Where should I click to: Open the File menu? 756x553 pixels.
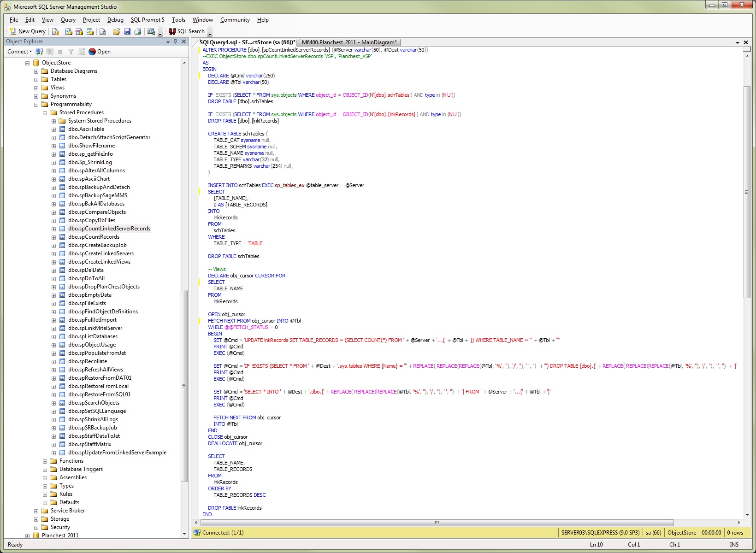14,20
